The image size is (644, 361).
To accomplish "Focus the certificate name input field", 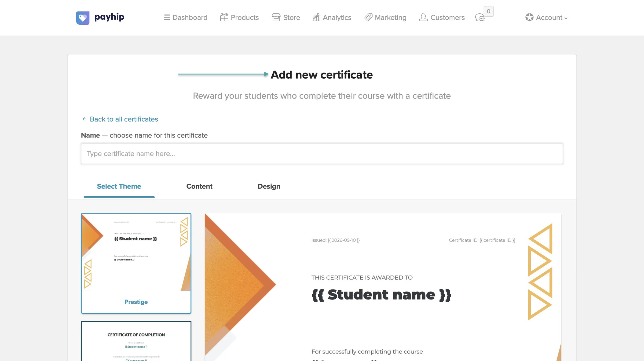I will pos(322,154).
